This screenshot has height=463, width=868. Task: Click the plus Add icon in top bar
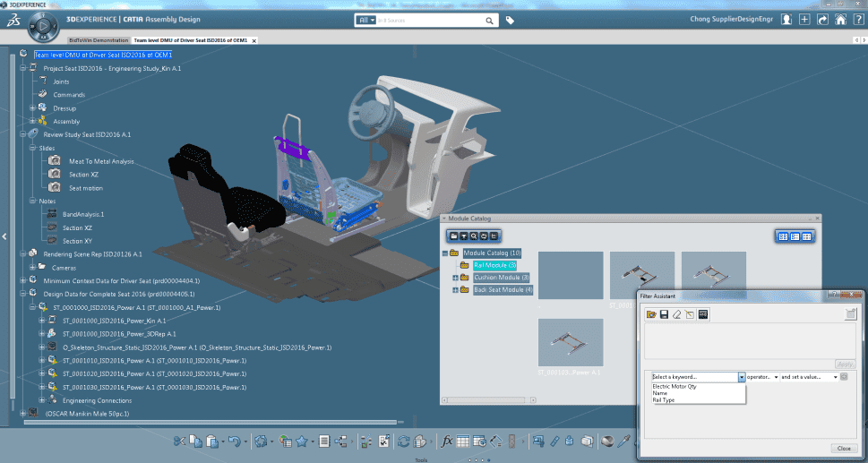coord(804,20)
